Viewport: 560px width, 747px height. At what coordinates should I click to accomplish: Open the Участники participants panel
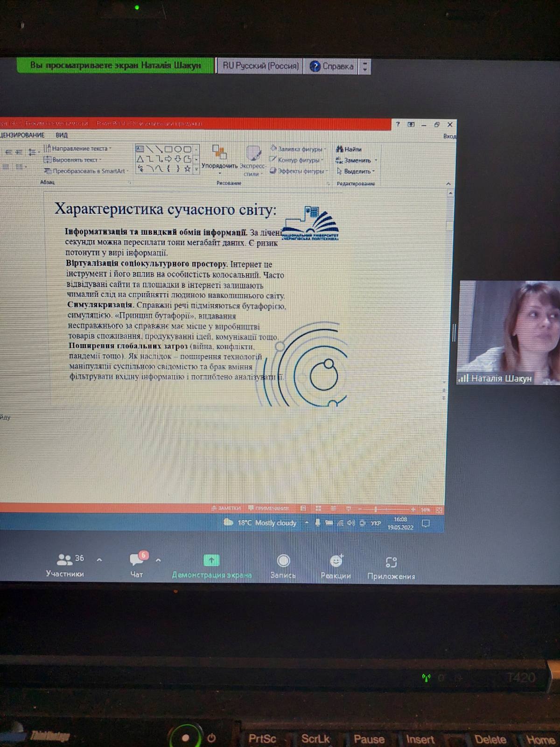point(65,565)
